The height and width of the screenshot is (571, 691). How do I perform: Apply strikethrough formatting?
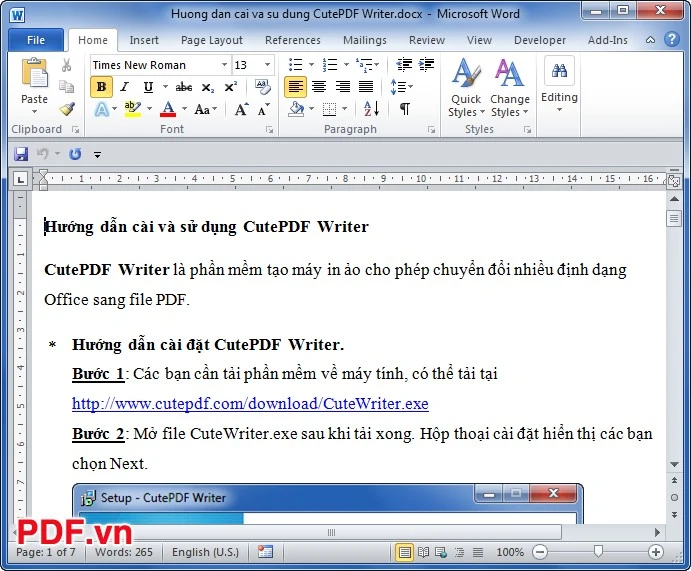click(184, 87)
